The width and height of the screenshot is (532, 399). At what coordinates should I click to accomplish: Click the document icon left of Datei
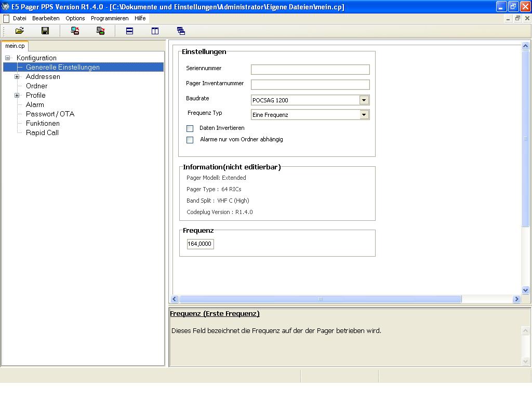click(x=6, y=18)
